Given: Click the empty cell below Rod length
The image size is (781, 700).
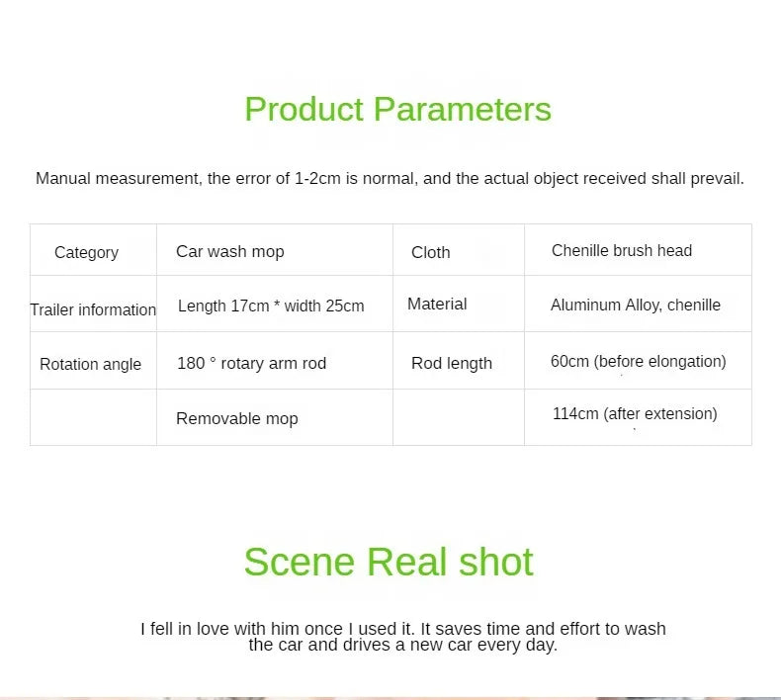Looking at the screenshot, I should pyautogui.click(x=458, y=418).
